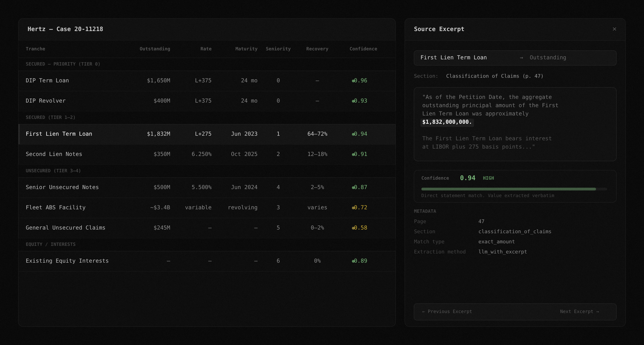This screenshot has width=644, height=345.
Task: Close the Source Excerpt panel
Action: pos(614,29)
